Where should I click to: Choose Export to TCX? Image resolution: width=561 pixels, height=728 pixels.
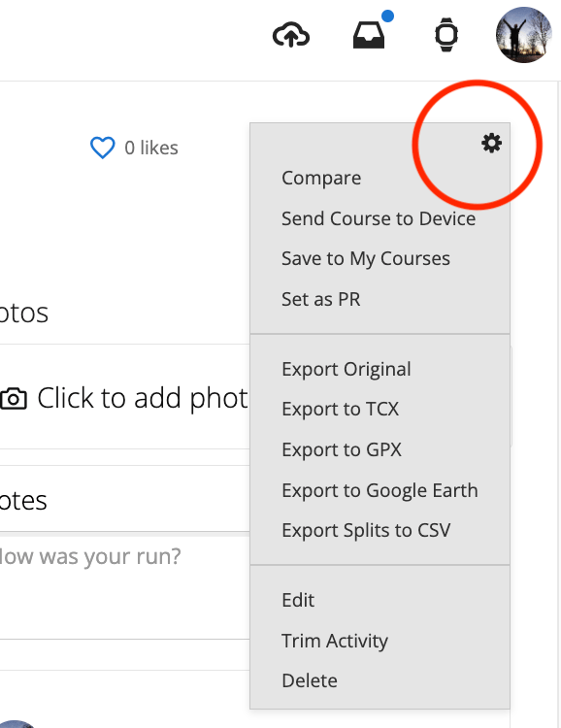pos(340,410)
